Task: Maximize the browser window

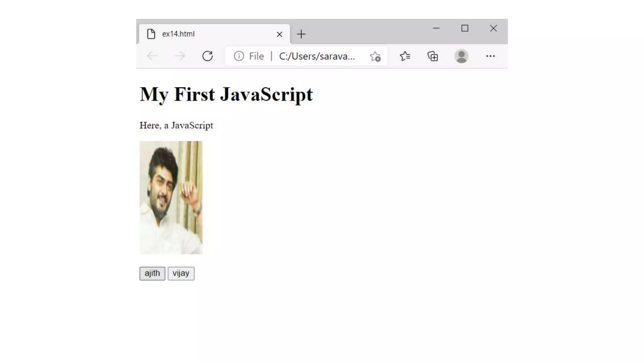Action: [x=465, y=28]
